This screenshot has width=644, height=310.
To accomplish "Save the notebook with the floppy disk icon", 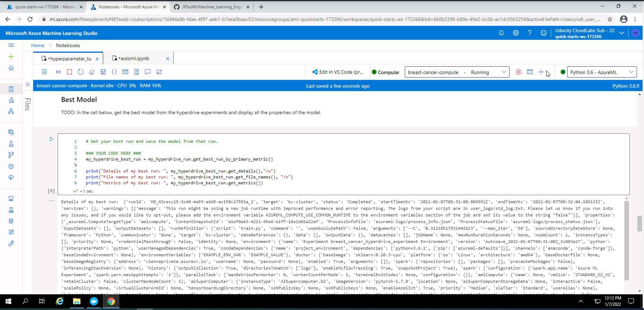I will (x=103, y=72).
